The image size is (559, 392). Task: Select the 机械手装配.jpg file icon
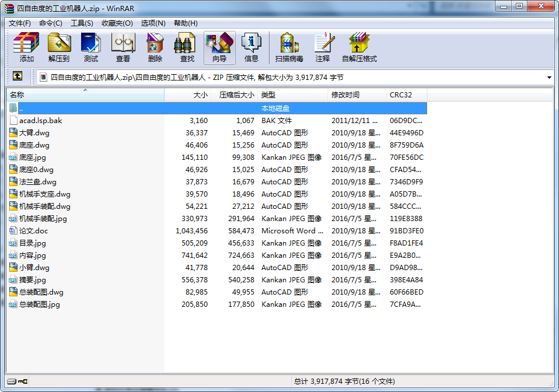click(x=13, y=218)
